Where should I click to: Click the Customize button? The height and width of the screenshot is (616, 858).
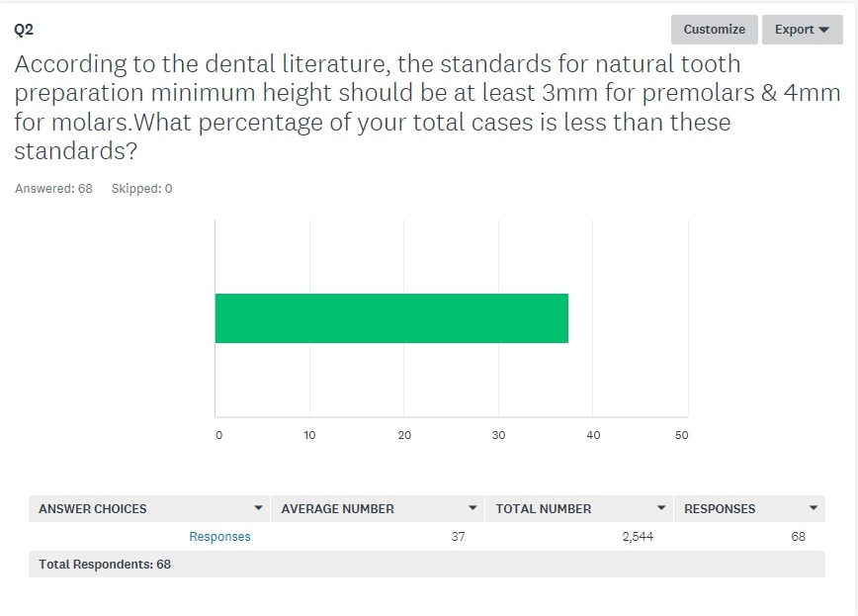point(714,30)
